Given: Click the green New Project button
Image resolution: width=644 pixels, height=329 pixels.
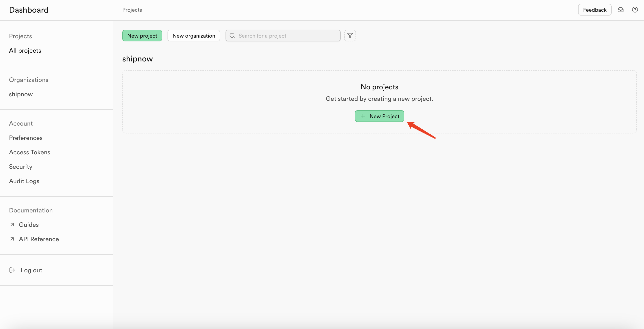Looking at the screenshot, I should coord(379,116).
